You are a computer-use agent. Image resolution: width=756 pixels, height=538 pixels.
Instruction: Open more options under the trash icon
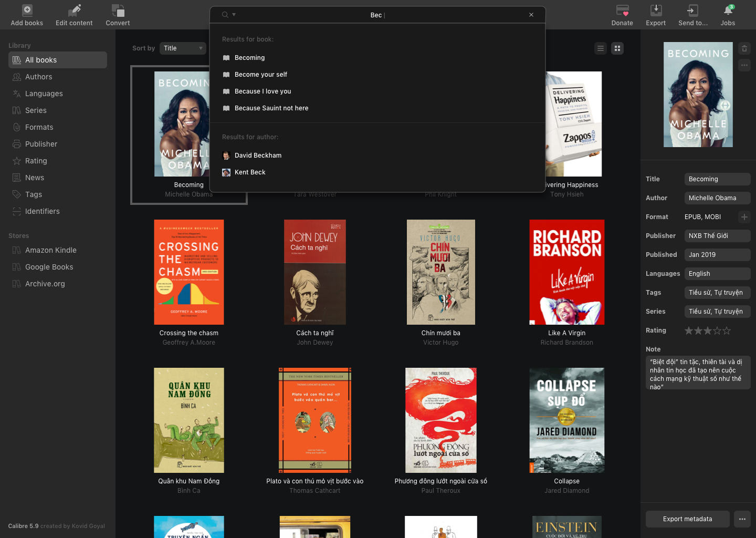point(744,65)
